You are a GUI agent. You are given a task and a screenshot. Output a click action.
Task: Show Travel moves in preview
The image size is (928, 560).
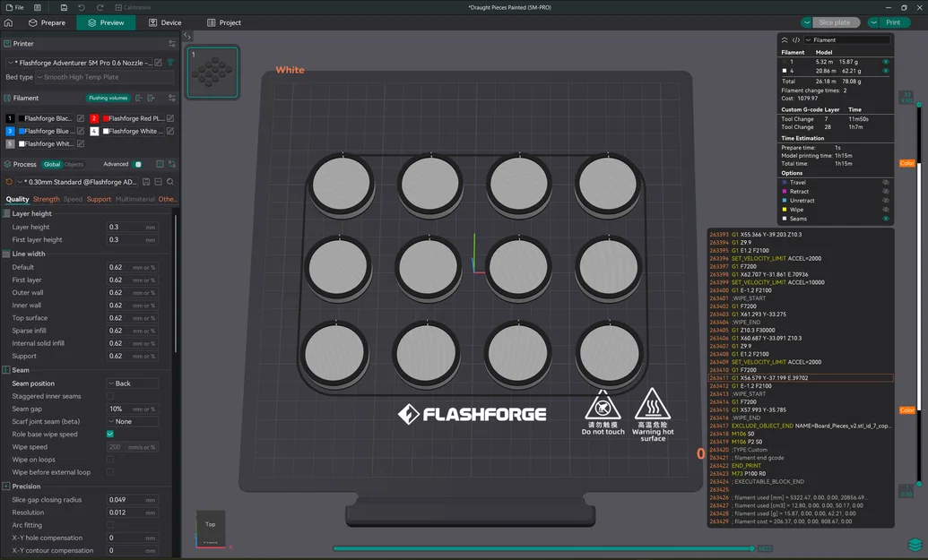(x=885, y=183)
